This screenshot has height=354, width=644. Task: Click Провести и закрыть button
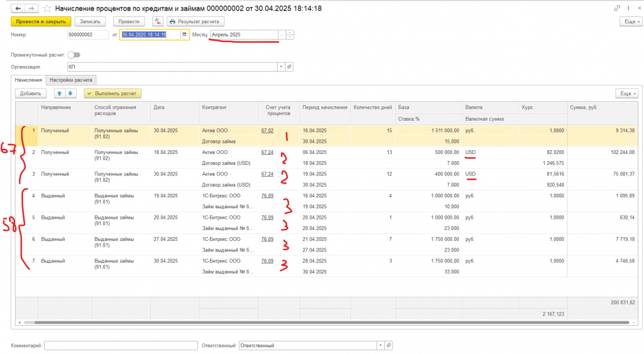tap(41, 21)
